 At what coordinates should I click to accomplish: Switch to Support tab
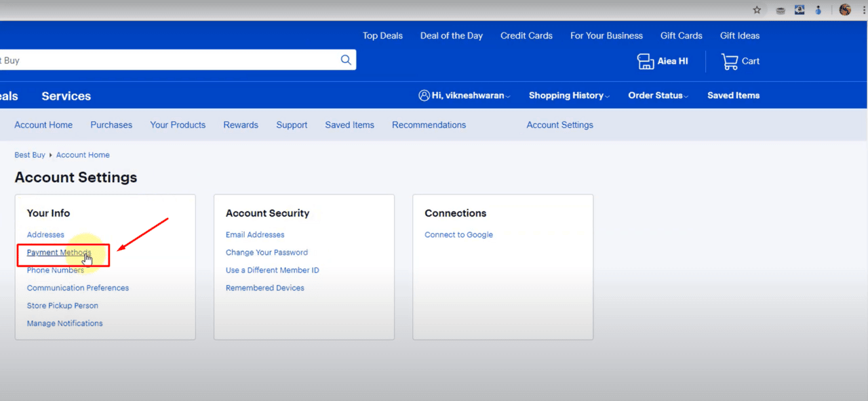click(x=292, y=125)
